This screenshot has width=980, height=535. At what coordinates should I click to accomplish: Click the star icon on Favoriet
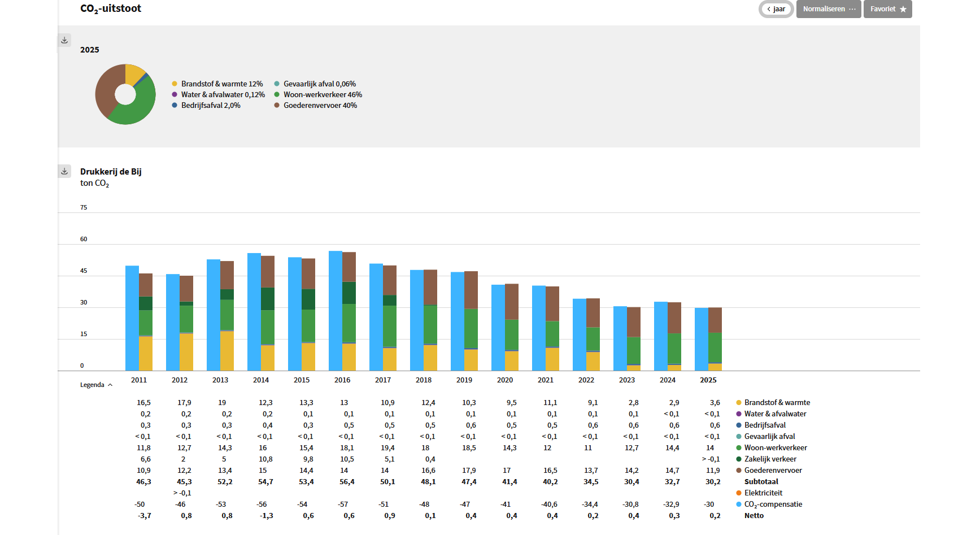tap(903, 9)
